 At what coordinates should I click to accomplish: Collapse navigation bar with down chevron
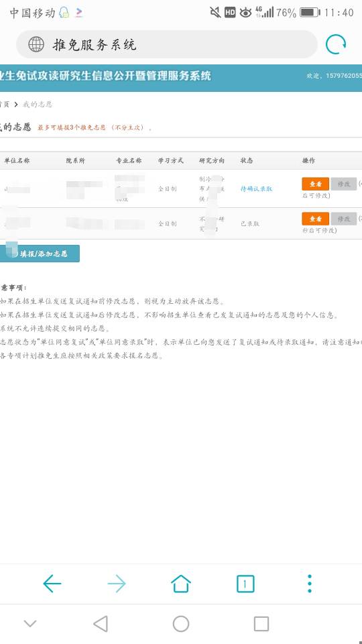pyautogui.click(x=30, y=623)
